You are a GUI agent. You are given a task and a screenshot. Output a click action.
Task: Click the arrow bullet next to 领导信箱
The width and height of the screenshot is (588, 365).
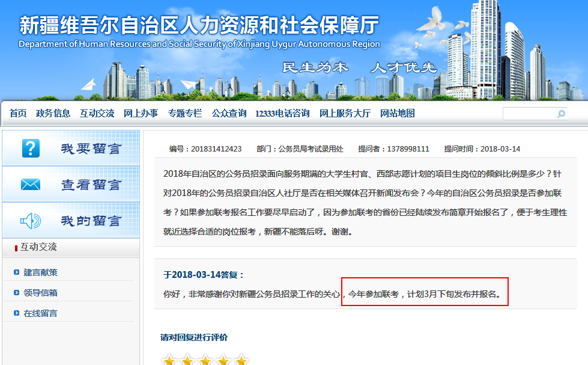(16, 293)
